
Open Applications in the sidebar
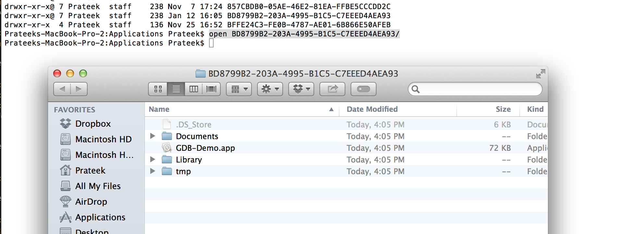[x=96, y=217]
